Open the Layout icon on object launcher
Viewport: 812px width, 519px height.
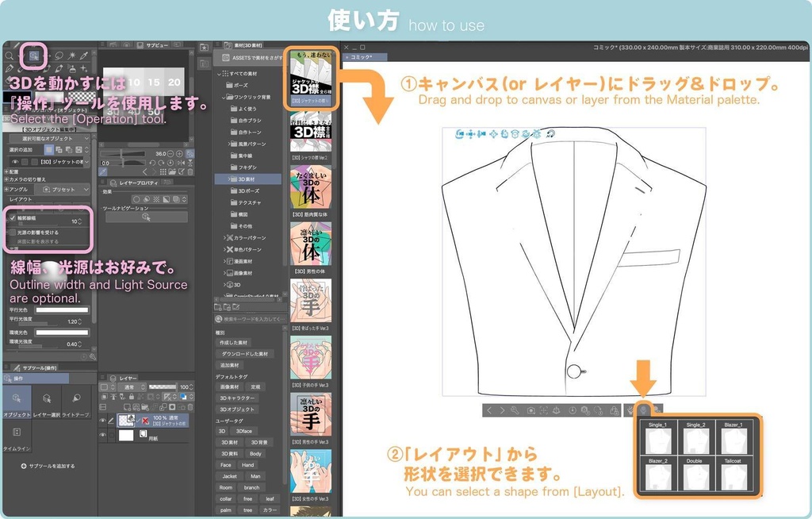click(643, 410)
